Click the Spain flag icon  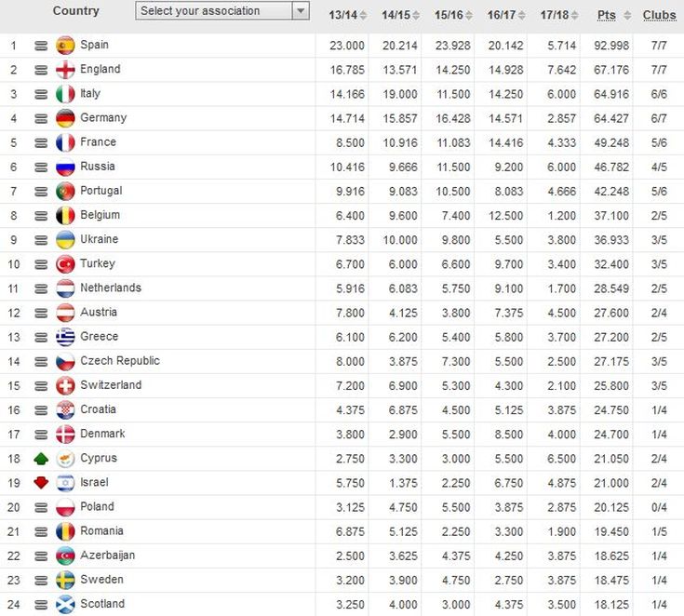65,46
